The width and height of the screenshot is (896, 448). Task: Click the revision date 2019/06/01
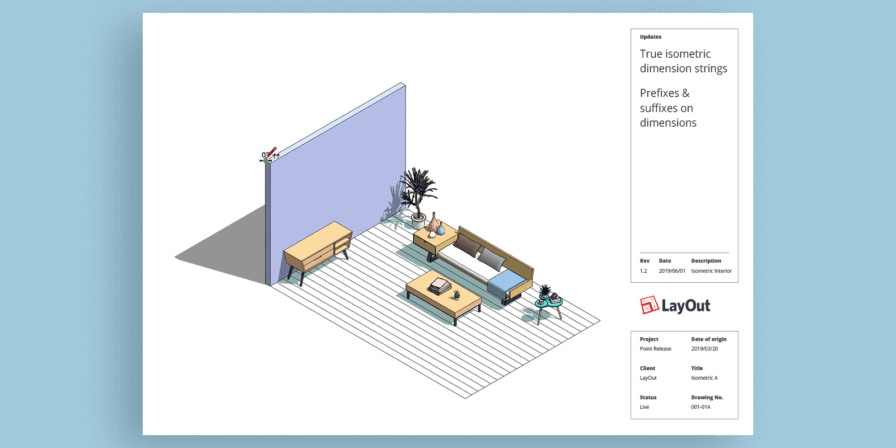[671, 271]
